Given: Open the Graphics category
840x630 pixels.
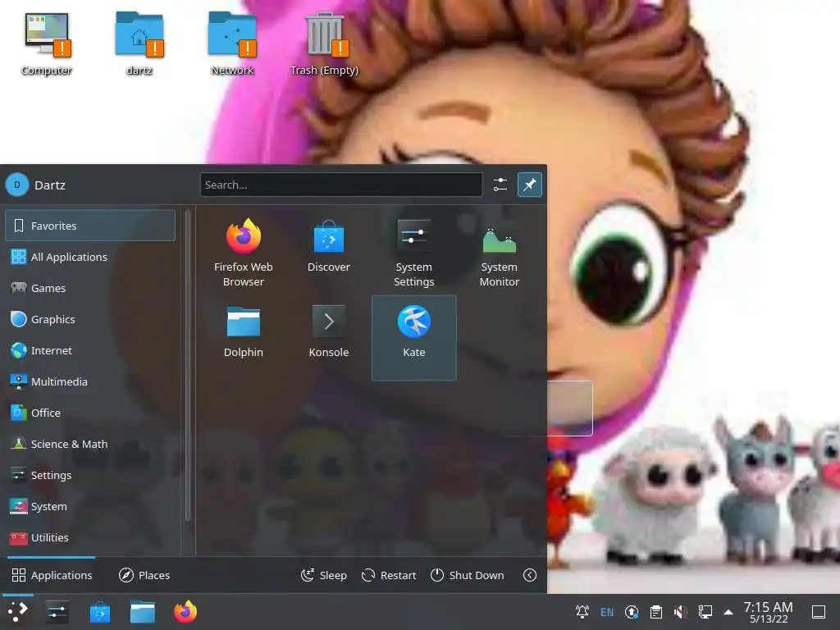Looking at the screenshot, I should 90,319.
